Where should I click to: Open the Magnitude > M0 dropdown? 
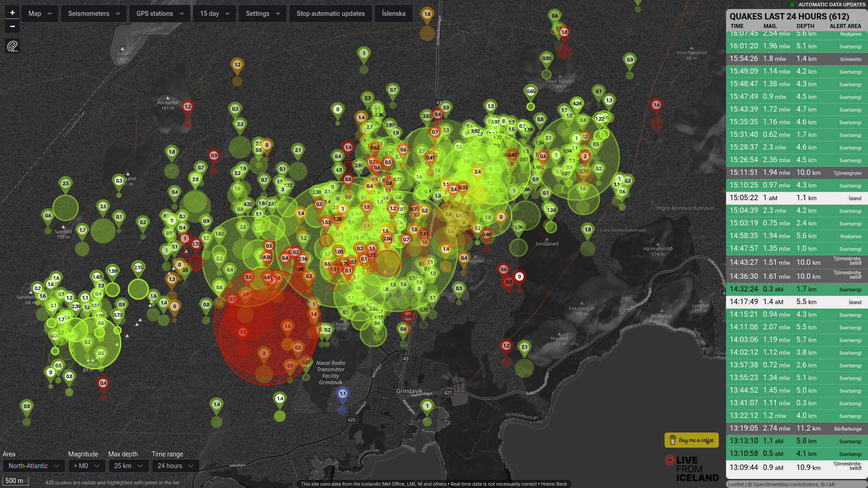[x=87, y=466]
